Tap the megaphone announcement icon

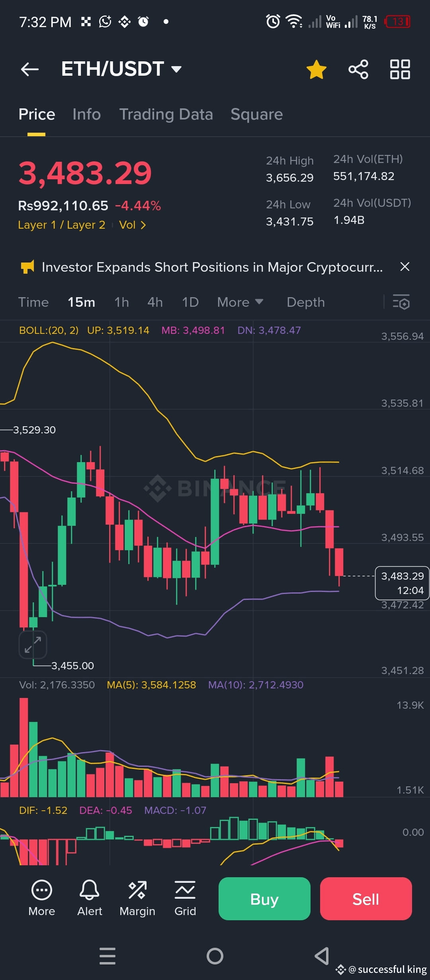tap(27, 267)
